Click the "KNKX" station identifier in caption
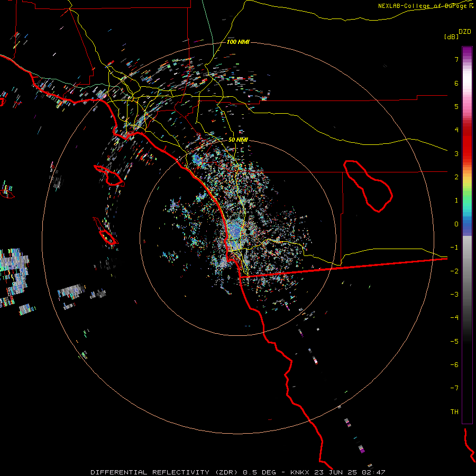The width and height of the screenshot is (476, 476). (x=300, y=472)
